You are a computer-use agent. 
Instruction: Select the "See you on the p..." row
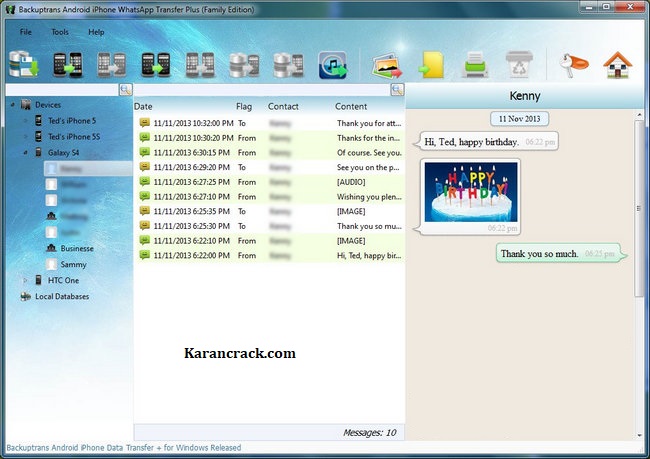pyautogui.click(x=270, y=167)
